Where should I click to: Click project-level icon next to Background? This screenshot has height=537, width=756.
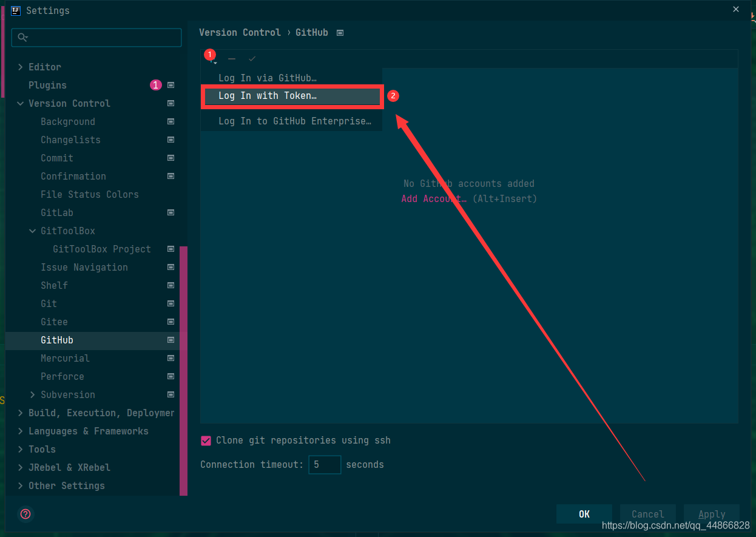pos(171,121)
